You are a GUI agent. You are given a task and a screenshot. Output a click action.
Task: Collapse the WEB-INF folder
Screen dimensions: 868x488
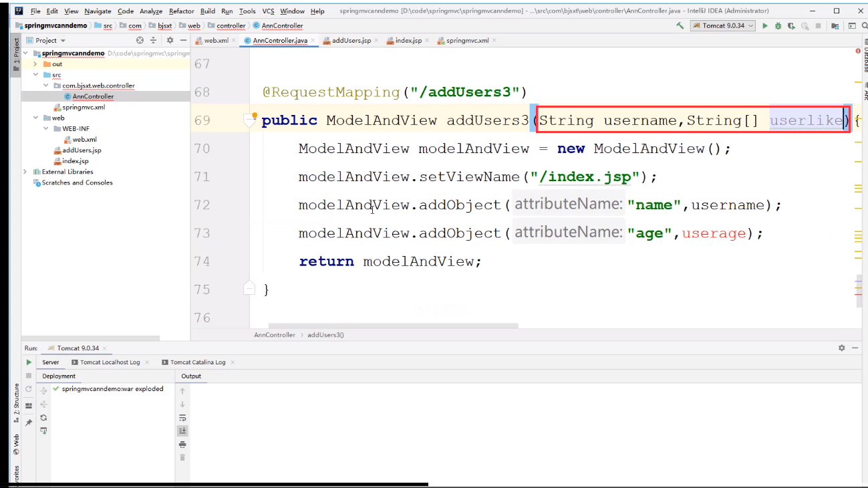46,128
